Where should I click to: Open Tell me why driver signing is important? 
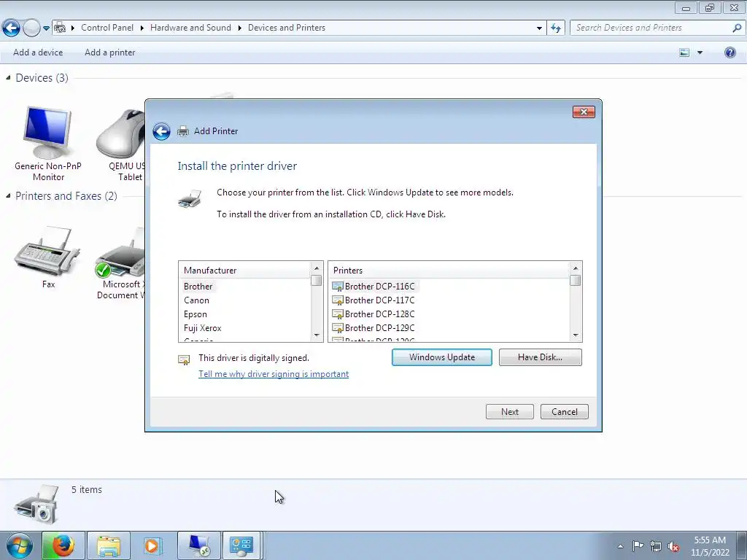[x=274, y=374]
